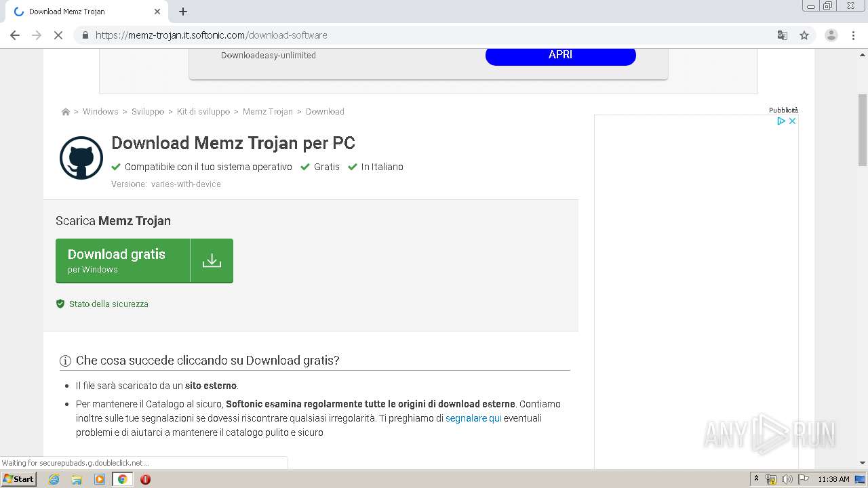The image size is (868, 488).
Task: Close the Download Memz Trojan tab
Action: pyautogui.click(x=157, y=12)
